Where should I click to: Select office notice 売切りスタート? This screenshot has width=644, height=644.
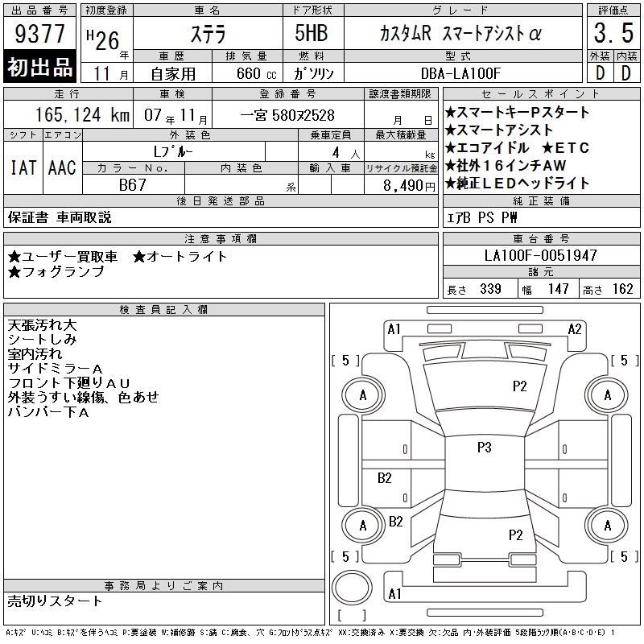click(55, 601)
